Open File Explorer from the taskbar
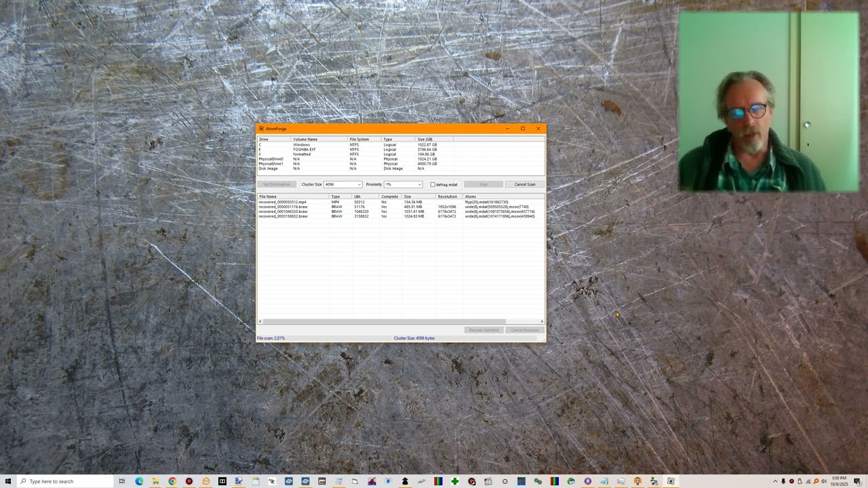The image size is (868, 488). 155,481
